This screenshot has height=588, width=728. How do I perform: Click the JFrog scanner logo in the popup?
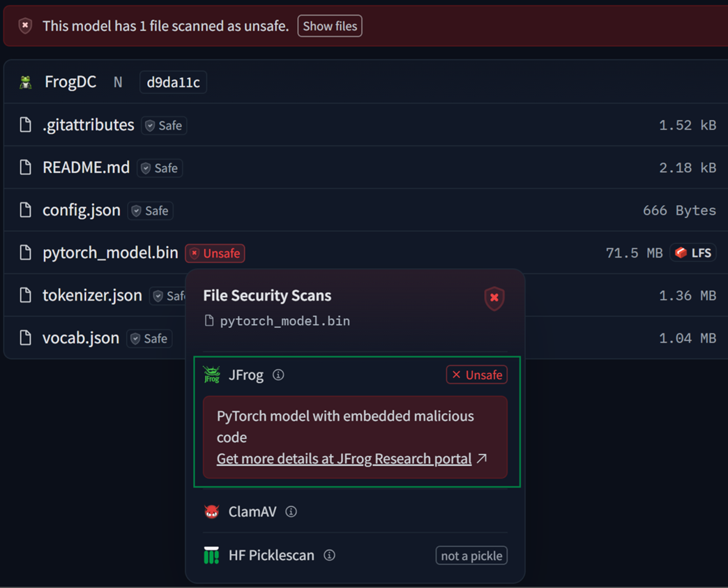point(211,375)
